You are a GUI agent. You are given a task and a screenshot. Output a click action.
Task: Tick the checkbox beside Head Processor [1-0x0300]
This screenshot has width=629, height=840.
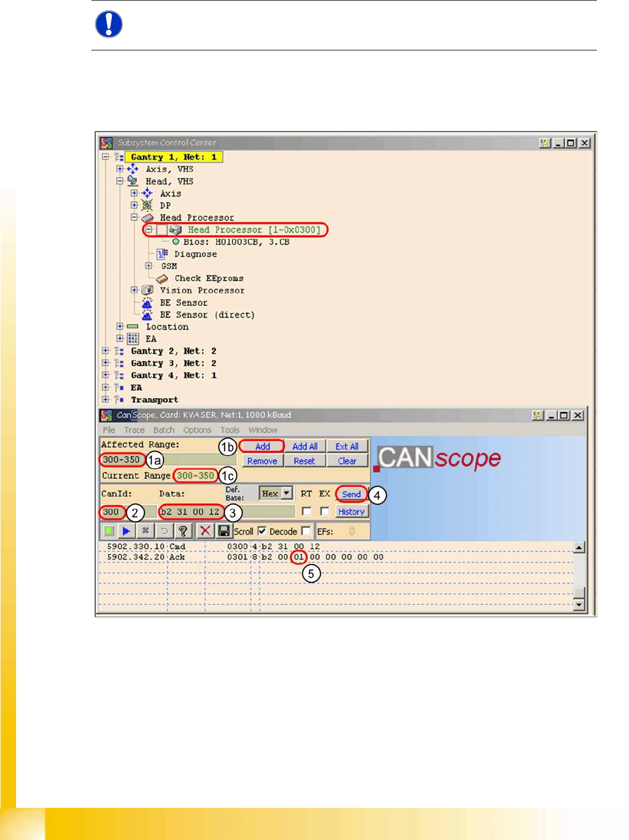point(162,229)
